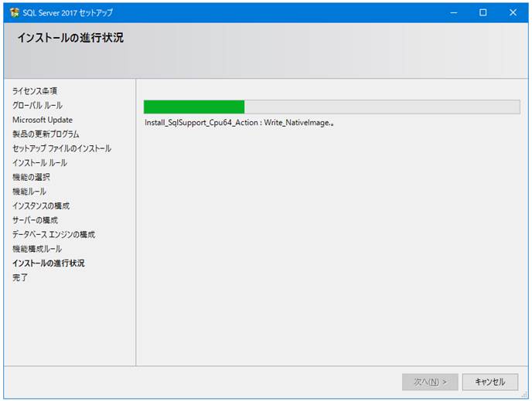Close the SQL Server 2017 setup window
The height and width of the screenshot is (401, 532).
[x=513, y=13]
